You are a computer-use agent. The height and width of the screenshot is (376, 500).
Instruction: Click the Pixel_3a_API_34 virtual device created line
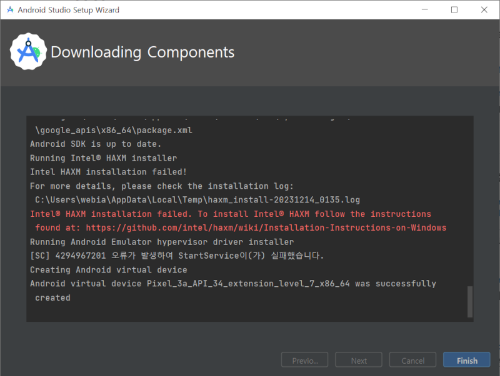(x=233, y=284)
